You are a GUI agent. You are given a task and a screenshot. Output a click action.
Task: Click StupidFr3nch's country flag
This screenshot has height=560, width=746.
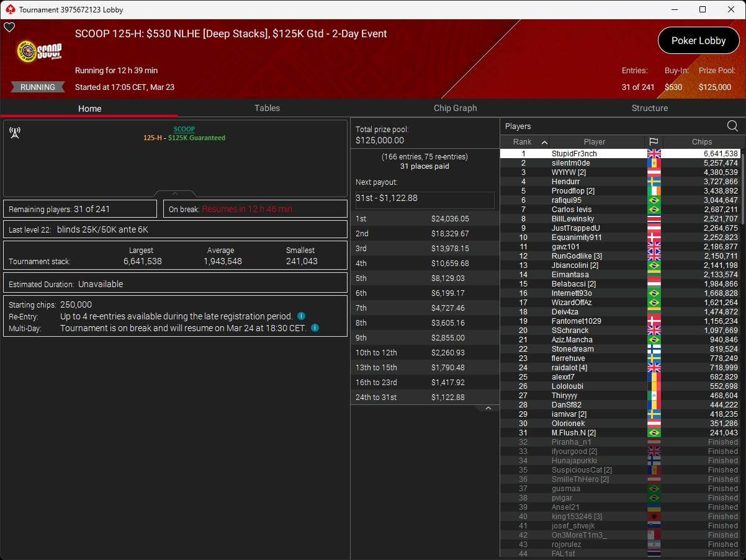[654, 154]
